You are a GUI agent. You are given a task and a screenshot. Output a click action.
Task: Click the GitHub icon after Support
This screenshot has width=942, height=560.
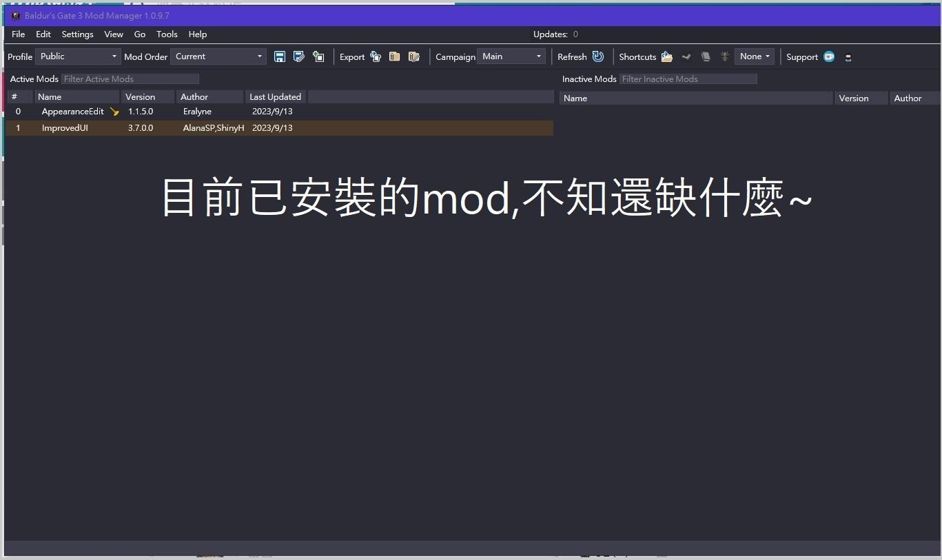click(848, 57)
